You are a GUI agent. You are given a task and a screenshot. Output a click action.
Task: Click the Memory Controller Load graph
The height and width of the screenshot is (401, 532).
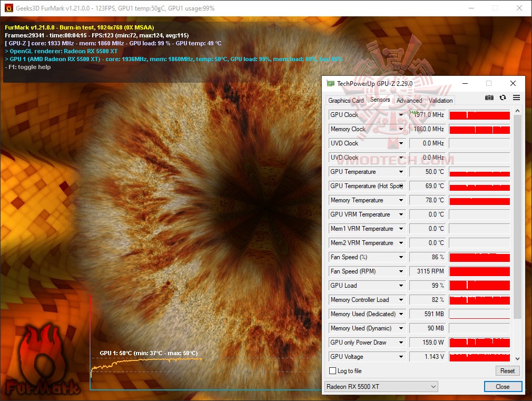(479, 300)
